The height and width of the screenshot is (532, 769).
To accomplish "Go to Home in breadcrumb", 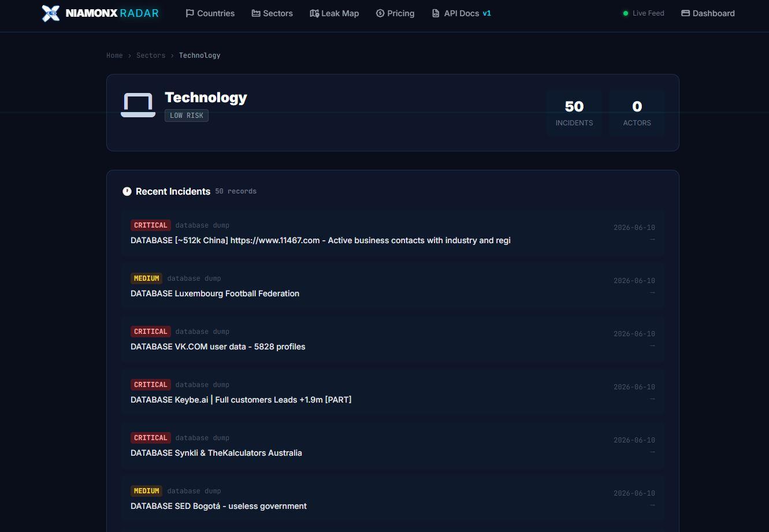I will [114, 55].
